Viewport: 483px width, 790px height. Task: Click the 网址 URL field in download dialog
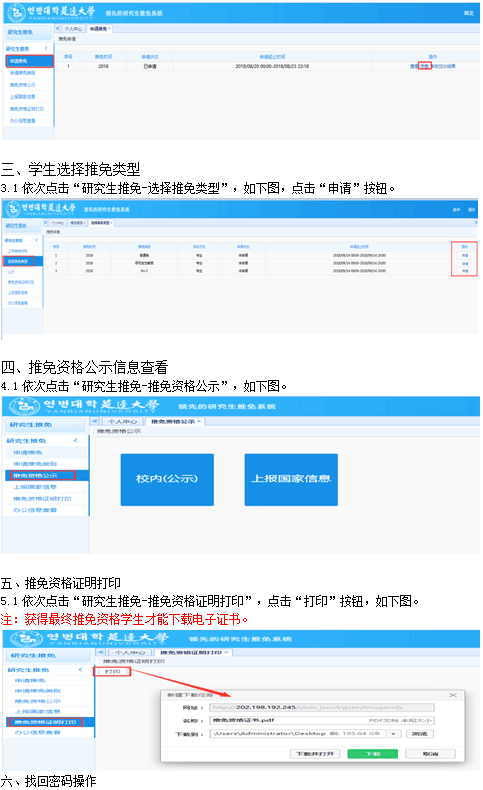click(322, 707)
